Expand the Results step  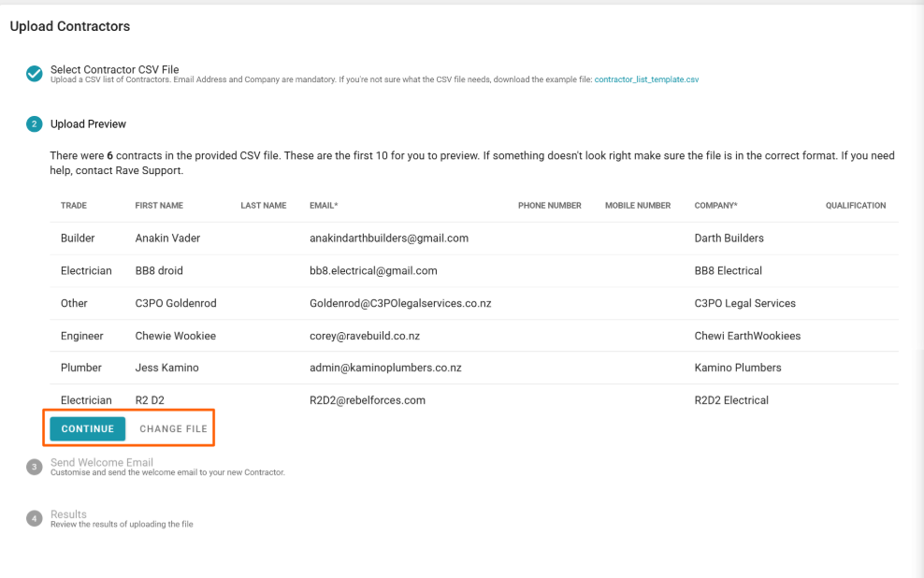coord(68,514)
